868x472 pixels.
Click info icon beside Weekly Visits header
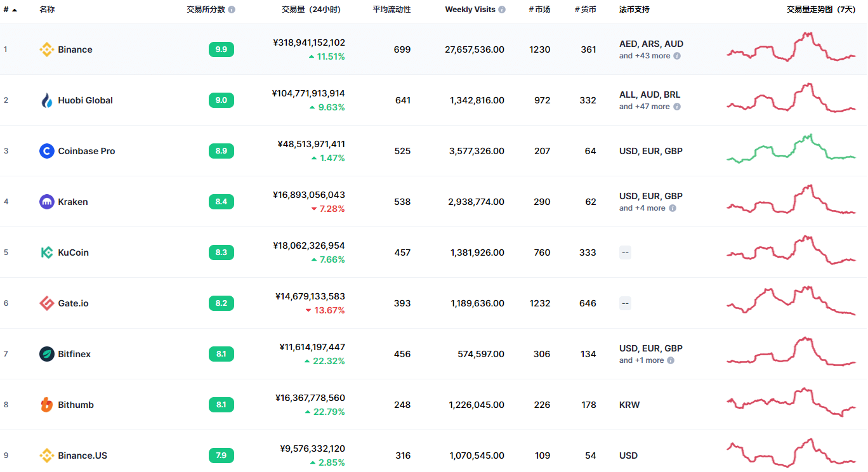[502, 10]
